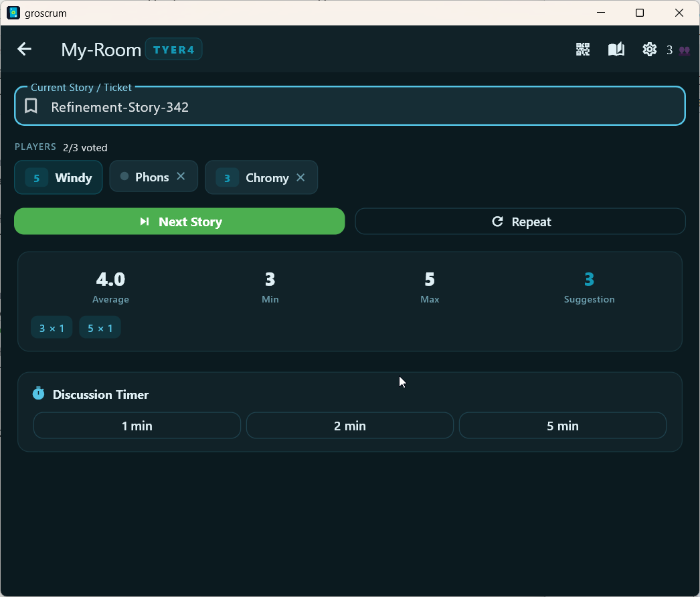Close the groscrum window
Viewport: 700px width, 597px height.
pyautogui.click(x=679, y=13)
